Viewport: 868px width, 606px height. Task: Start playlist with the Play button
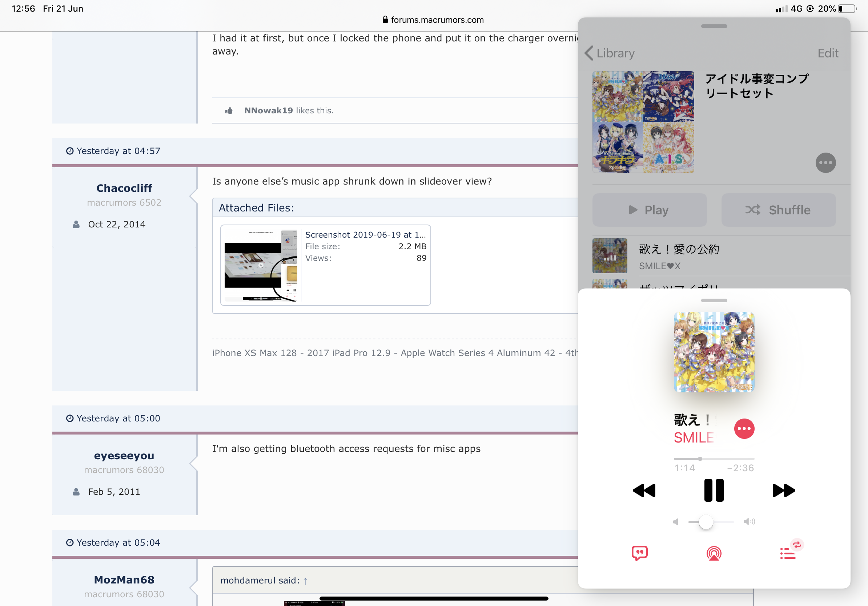click(649, 210)
